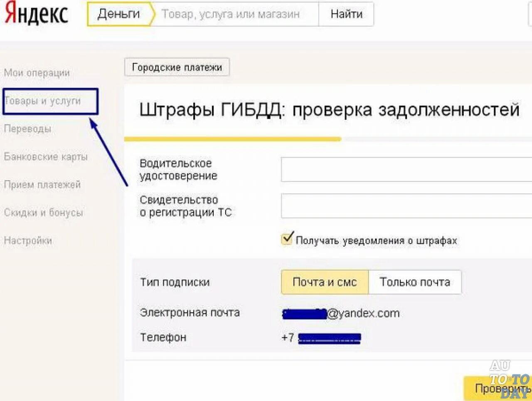Open Прием платежей sidebar item
Viewport: 532px width, 401px height.
tap(42, 185)
